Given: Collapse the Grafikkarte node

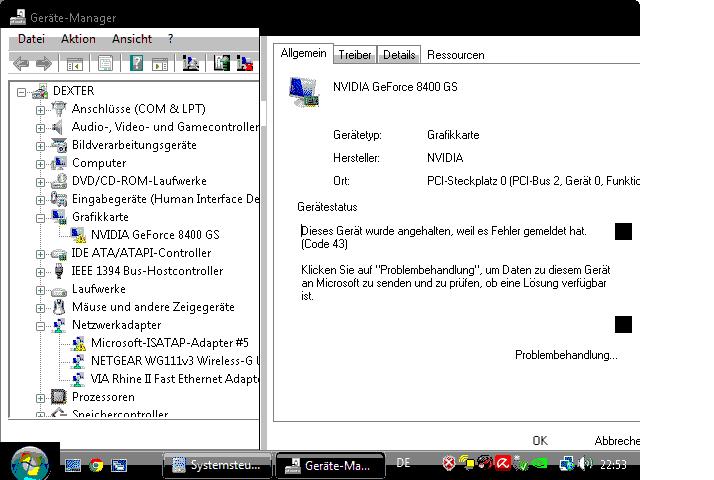Looking at the screenshot, I should tap(41, 218).
